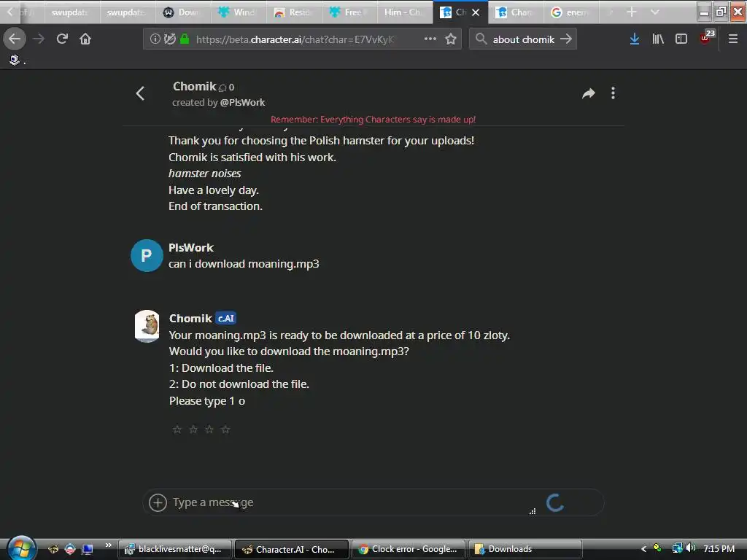Switch to Clock error - Google taskbar window

point(409,549)
